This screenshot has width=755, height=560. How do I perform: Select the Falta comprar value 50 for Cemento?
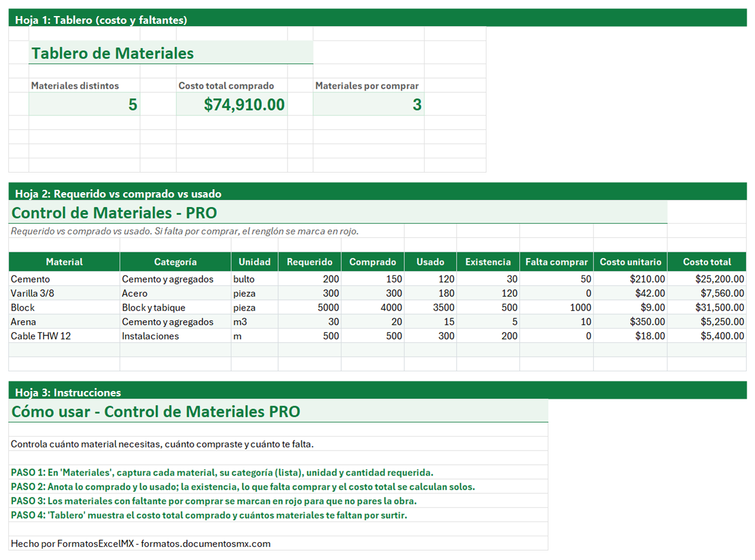(x=557, y=279)
